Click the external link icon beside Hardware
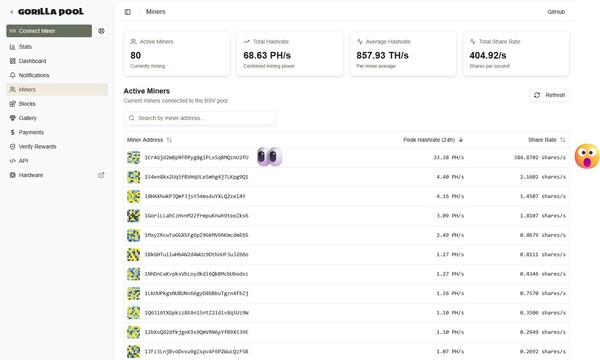600x360 pixels. (x=101, y=175)
